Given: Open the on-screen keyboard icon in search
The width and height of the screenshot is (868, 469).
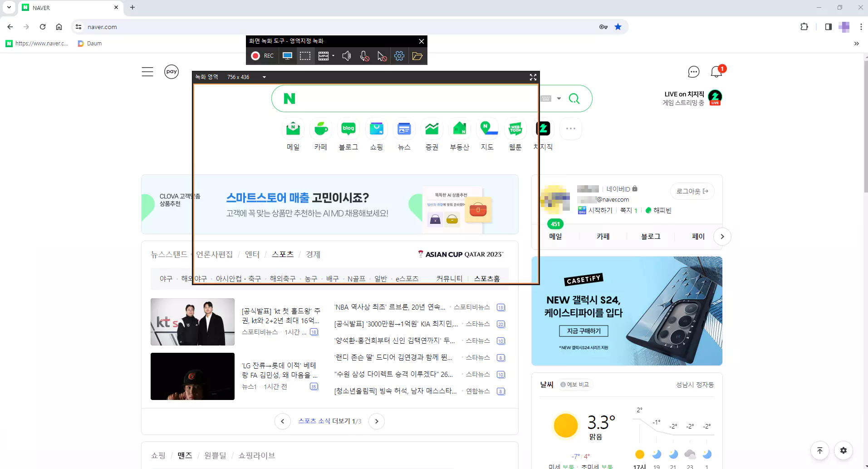Looking at the screenshot, I should coord(546,99).
